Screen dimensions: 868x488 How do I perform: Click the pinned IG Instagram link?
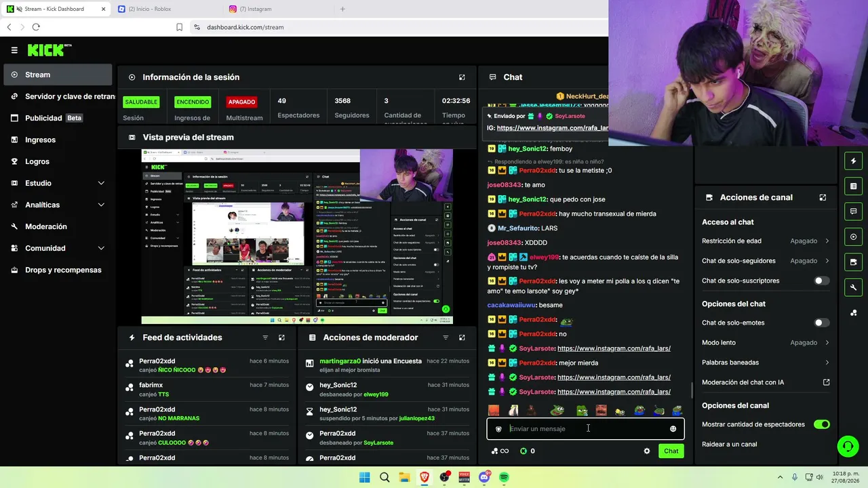[552, 127]
